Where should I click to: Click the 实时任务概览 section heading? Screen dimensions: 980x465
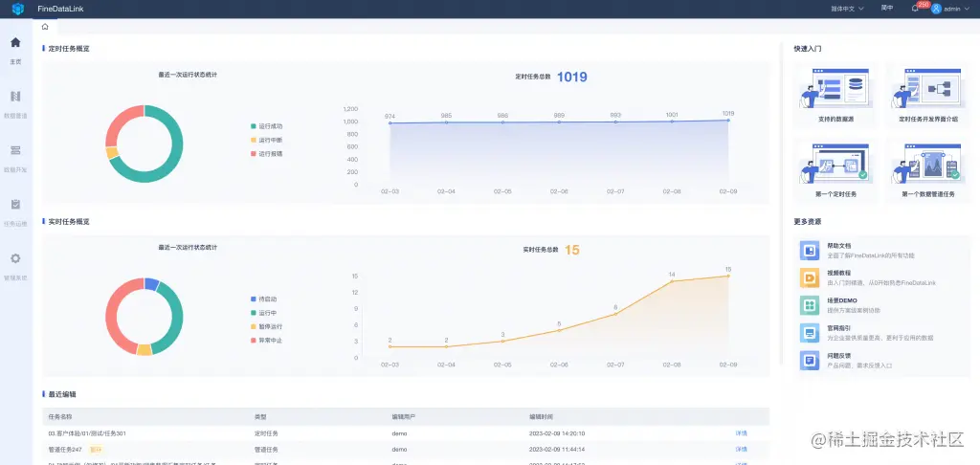[x=69, y=221]
